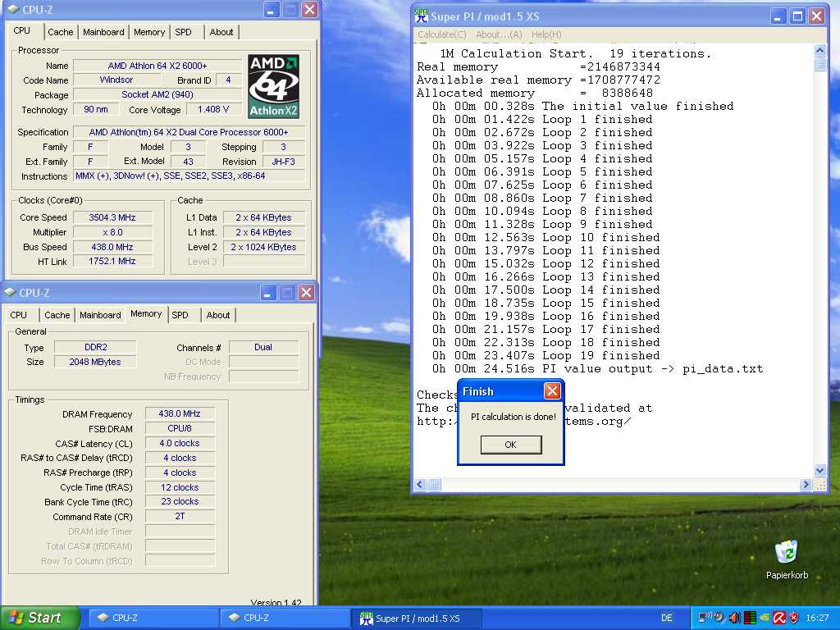Screen dimensions: 840x630
Task: Click the DE language indicator
Action: point(666,618)
